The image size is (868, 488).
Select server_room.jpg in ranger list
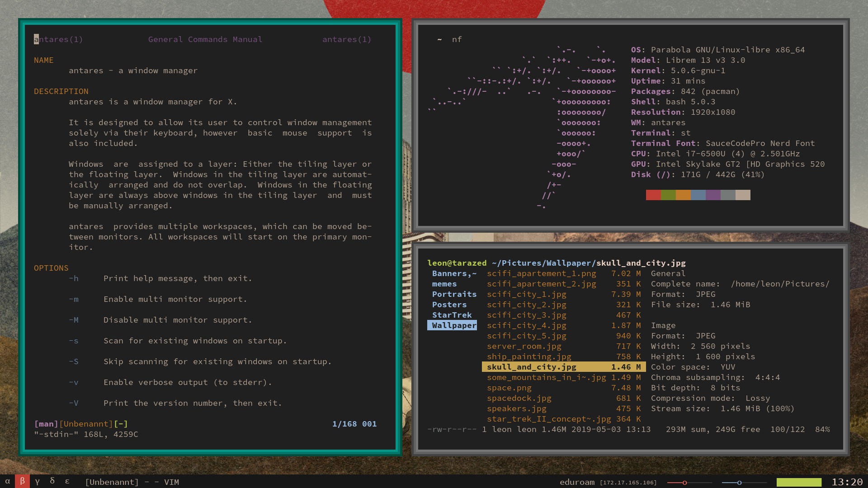point(524,346)
